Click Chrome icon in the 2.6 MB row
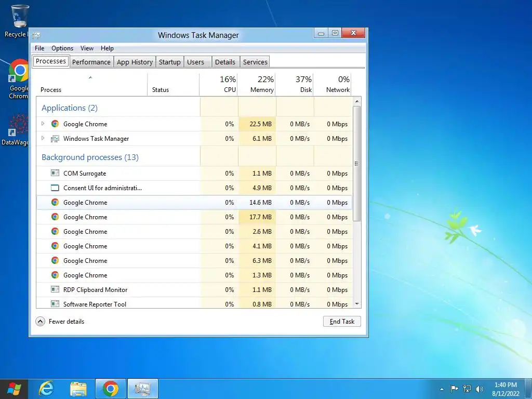Viewport: 532px width, 399px height. pos(55,231)
